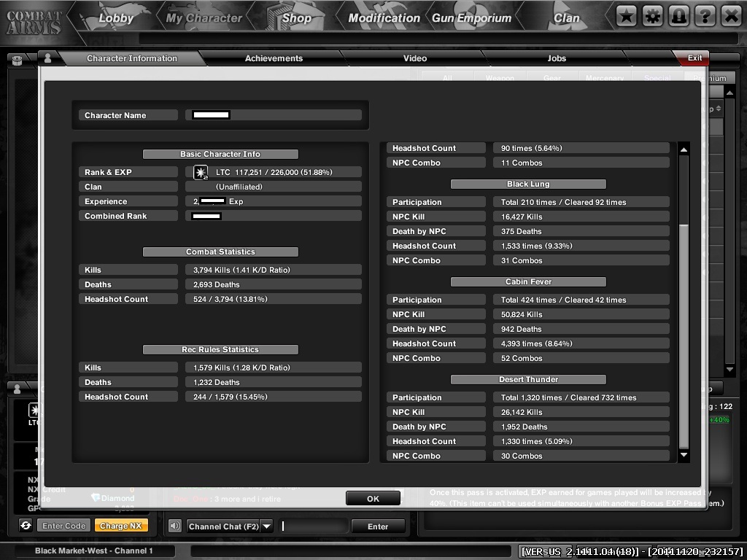The width and height of the screenshot is (747, 560).
Task: Click the Enter Code button
Action: point(64,526)
